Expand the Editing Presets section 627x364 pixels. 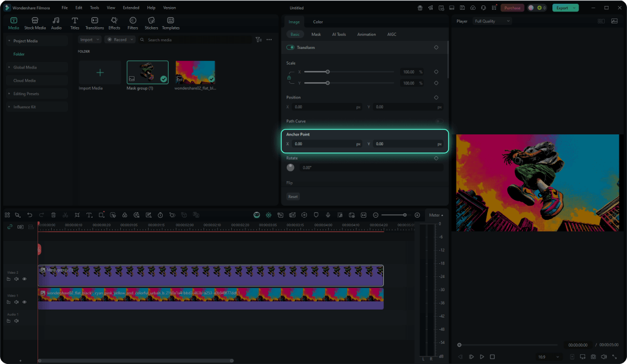point(9,94)
